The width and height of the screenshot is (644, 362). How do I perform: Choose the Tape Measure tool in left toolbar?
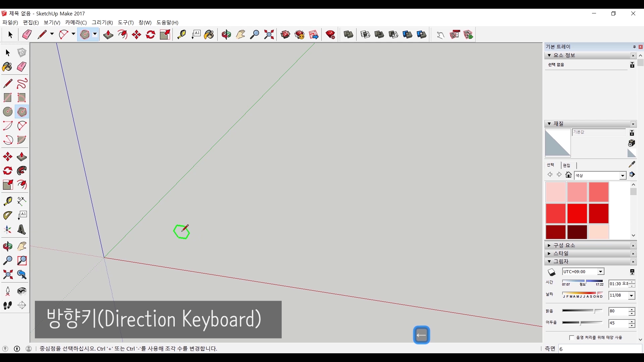click(7, 201)
